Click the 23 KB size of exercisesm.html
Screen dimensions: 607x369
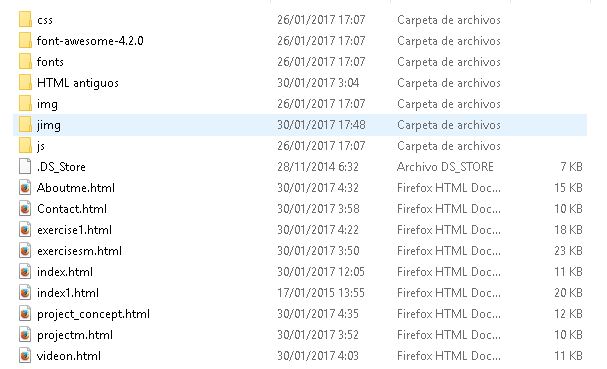[568, 251]
